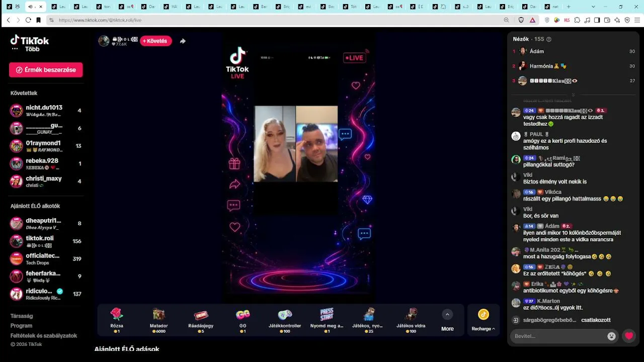Open site settings icon in address bar
This screenshot has height=362, width=644.
[x=51, y=20]
